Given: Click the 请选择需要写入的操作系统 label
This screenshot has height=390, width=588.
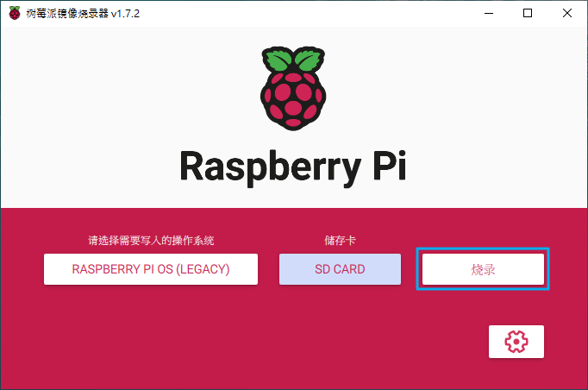Looking at the screenshot, I should coord(151,241).
